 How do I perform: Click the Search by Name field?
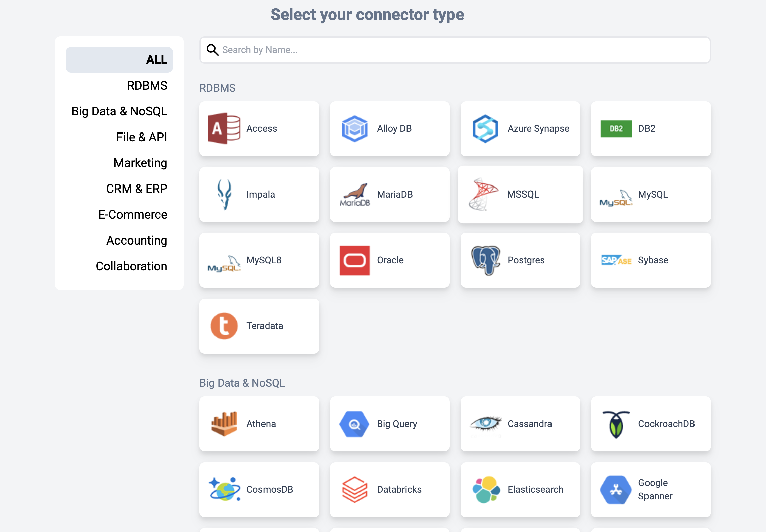tap(455, 50)
